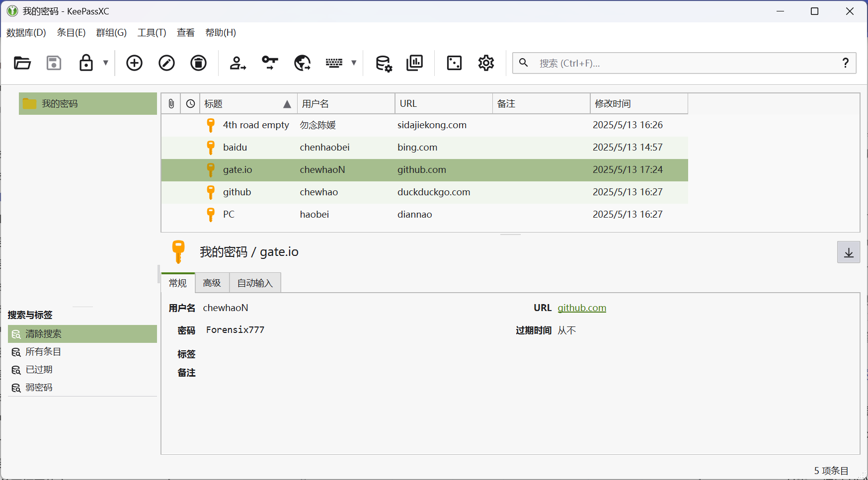Screen dimensions: 868x480
Task: Open the 条目(E) menu
Action: pyautogui.click(x=71, y=33)
